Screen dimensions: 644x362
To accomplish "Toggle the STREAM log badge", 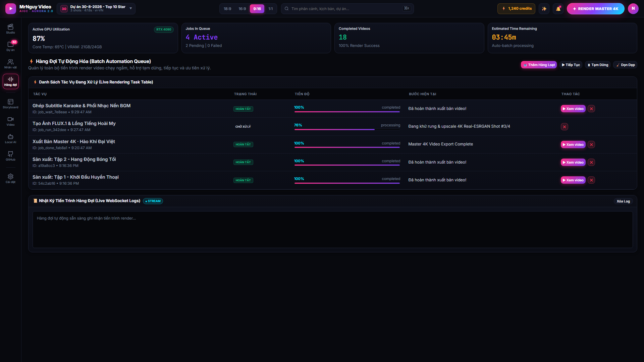I will tap(153, 201).
